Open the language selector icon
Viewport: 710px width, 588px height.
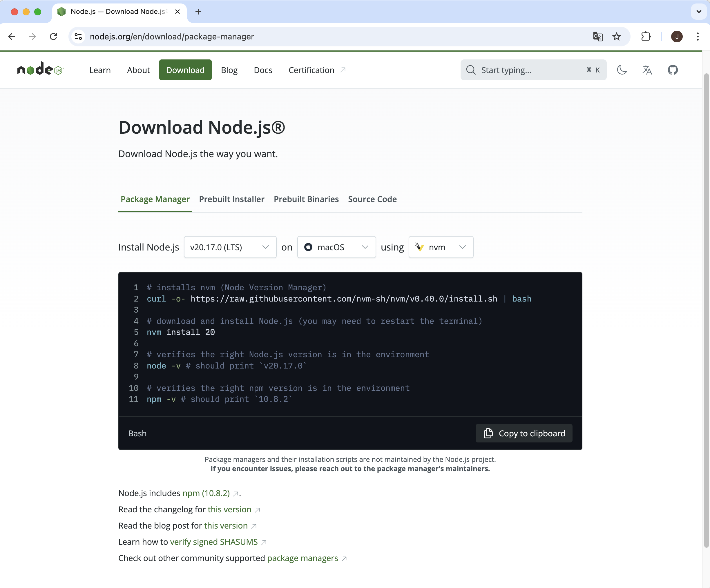[647, 70]
